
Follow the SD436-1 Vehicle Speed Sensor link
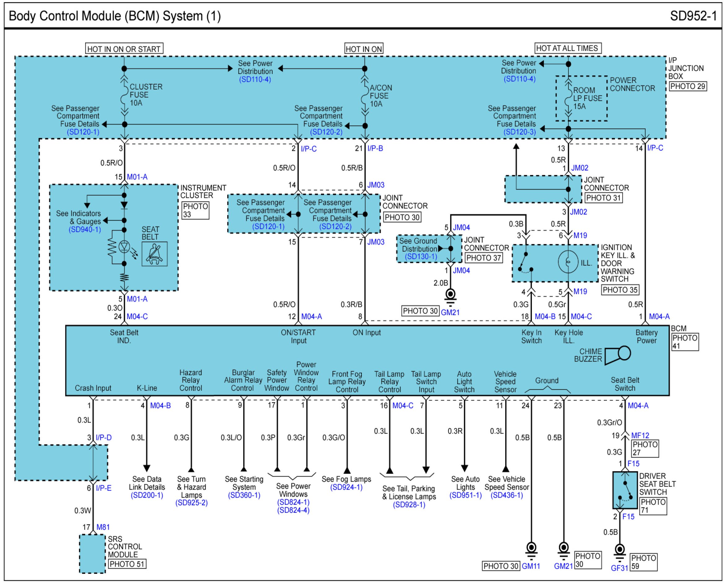coord(507,495)
